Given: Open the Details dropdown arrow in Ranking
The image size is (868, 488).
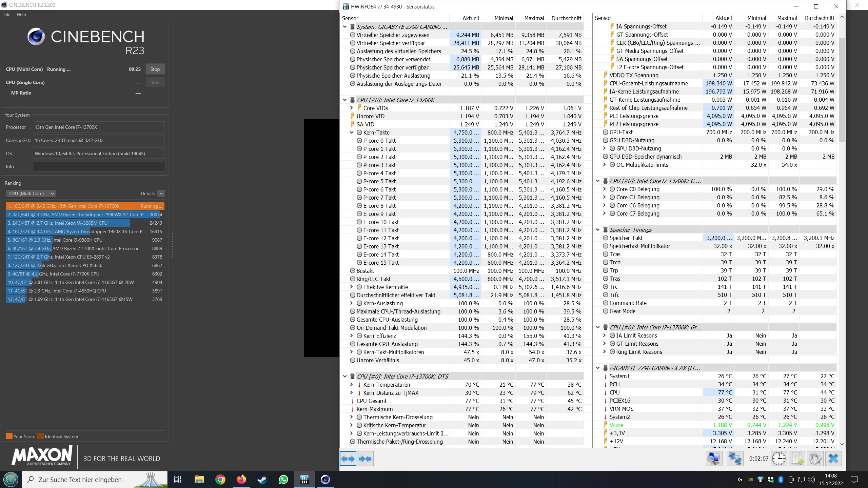Looking at the screenshot, I should [161, 194].
